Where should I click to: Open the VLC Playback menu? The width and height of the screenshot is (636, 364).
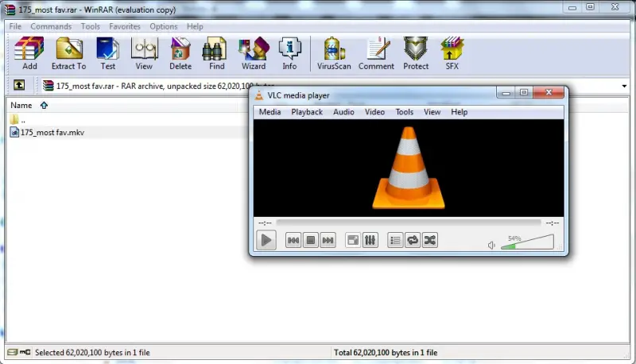(x=307, y=112)
